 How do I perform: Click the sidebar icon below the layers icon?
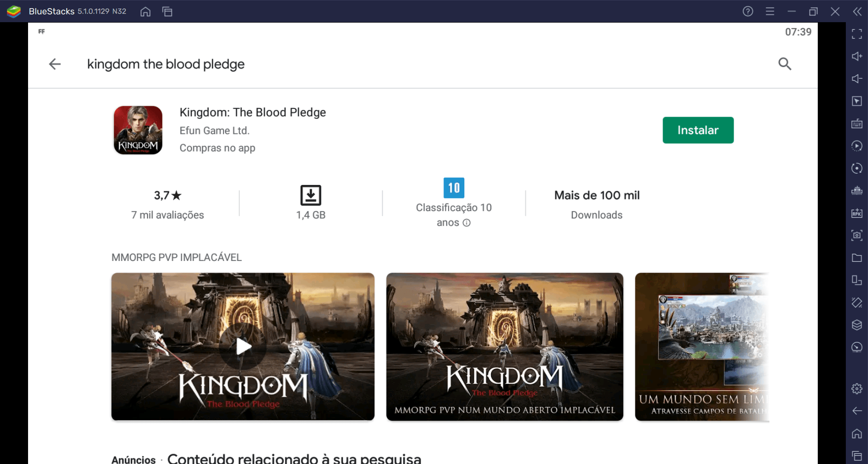tap(857, 347)
